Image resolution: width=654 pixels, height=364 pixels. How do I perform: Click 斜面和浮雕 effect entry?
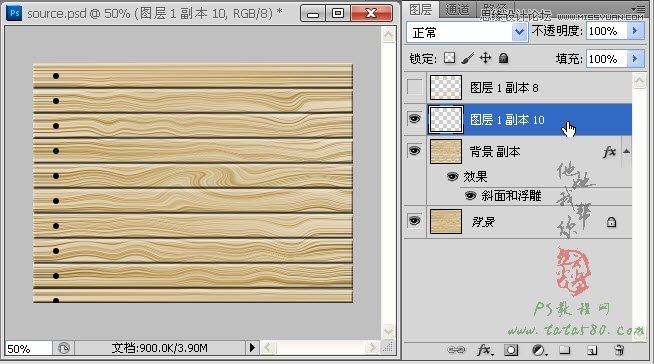pyautogui.click(x=511, y=196)
